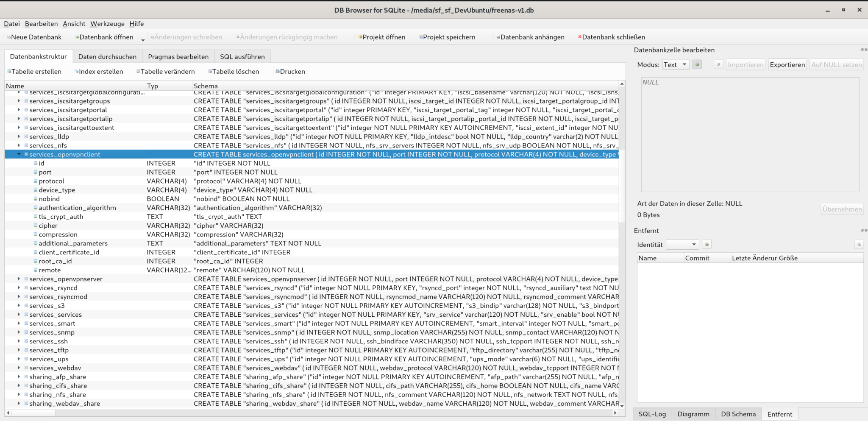Collapse the services_openvpnclient table
Viewport: 868px width, 421px height.
tap(19, 154)
